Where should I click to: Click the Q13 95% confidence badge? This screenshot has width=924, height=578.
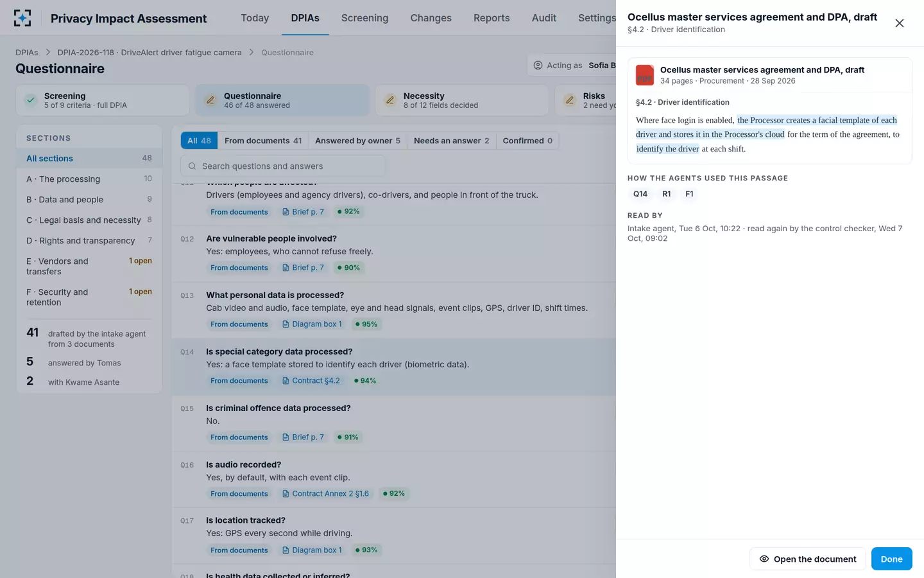[366, 324]
